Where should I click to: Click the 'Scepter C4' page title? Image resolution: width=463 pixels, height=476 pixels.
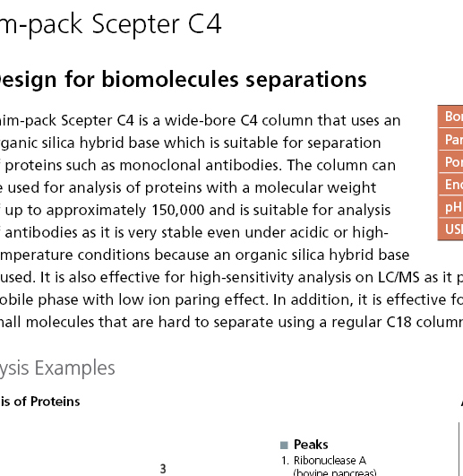157,24
